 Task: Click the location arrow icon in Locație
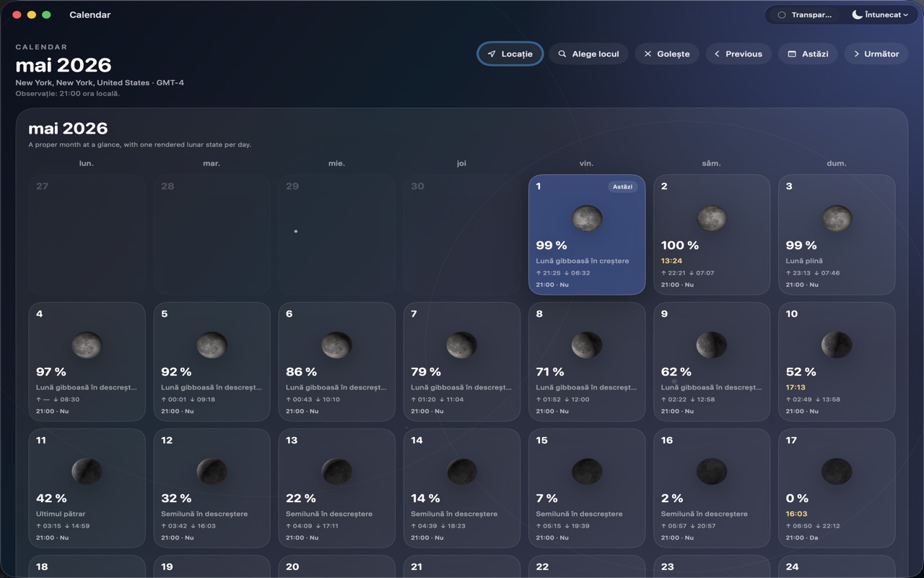pos(492,53)
